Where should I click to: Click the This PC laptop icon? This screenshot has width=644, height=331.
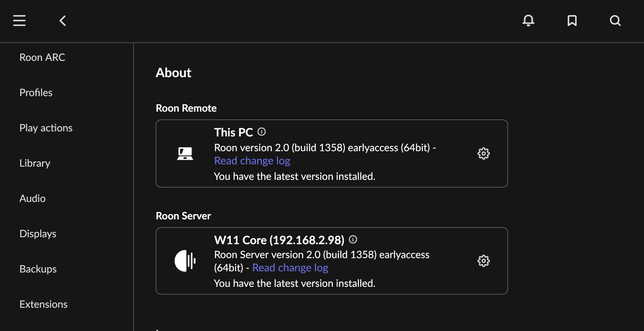tap(185, 153)
